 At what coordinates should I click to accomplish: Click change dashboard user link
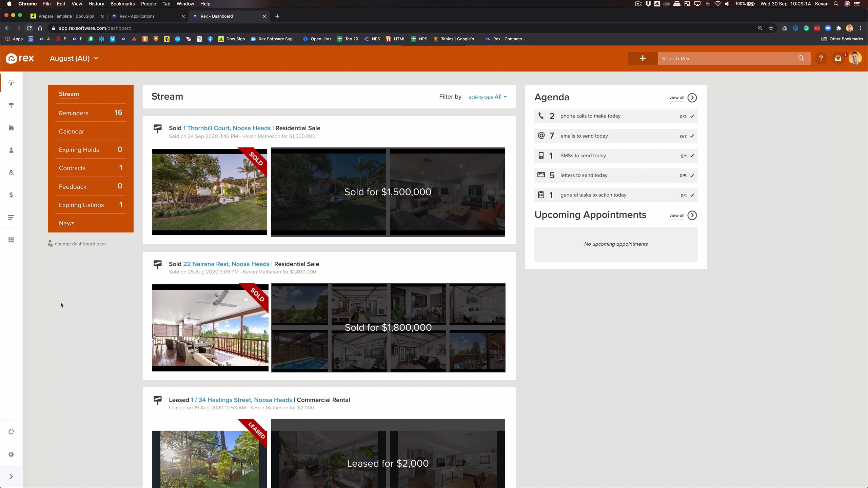click(x=80, y=244)
